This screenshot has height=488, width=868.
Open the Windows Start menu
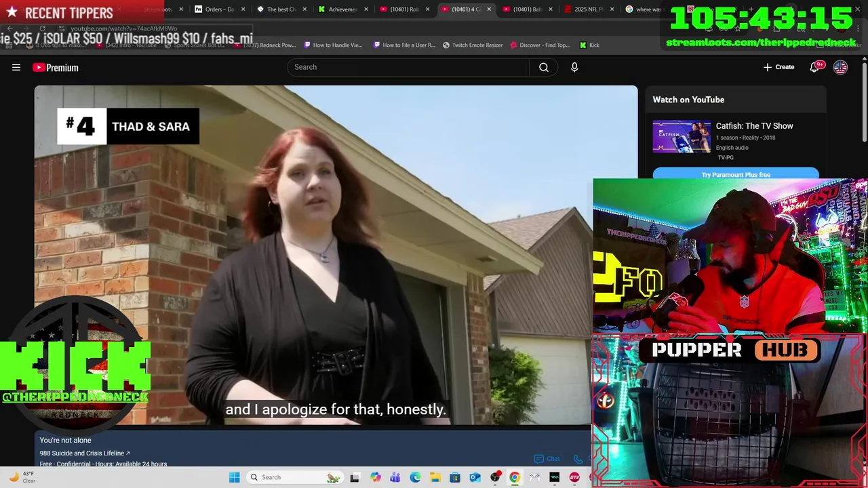coord(234,477)
